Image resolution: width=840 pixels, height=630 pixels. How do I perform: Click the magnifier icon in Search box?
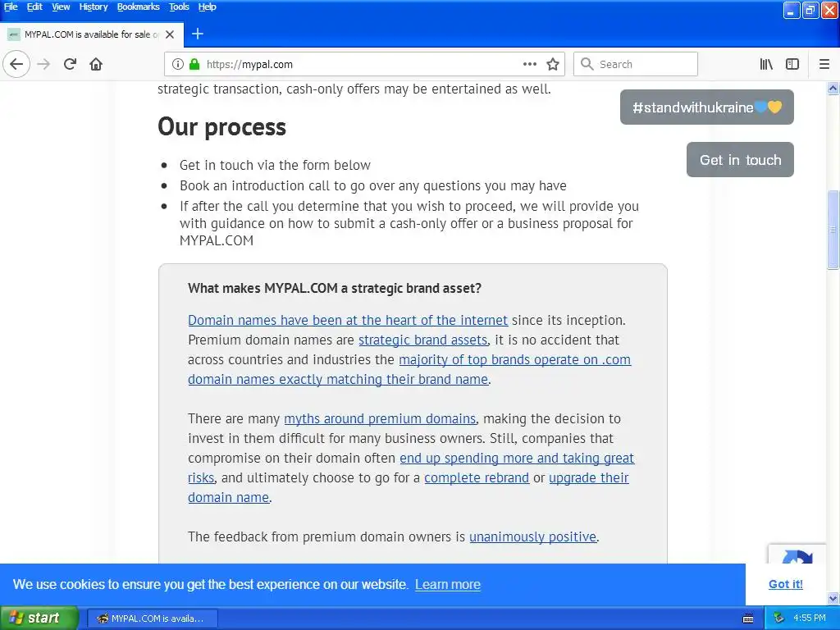tap(587, 64)
